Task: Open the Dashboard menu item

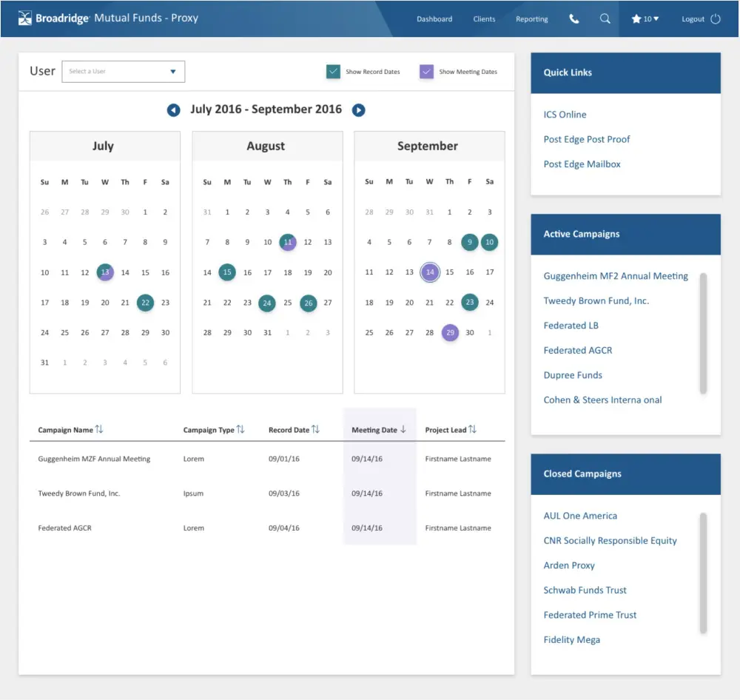Action: (434, 19)
